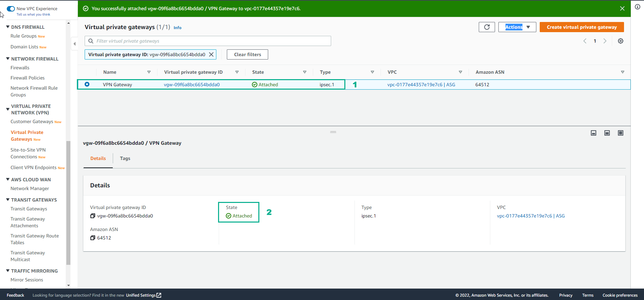644x300 pixels.
Task: Collapse the VIRTUAL PRIVATE NETWORK section
Action: [x=8, y=109]
